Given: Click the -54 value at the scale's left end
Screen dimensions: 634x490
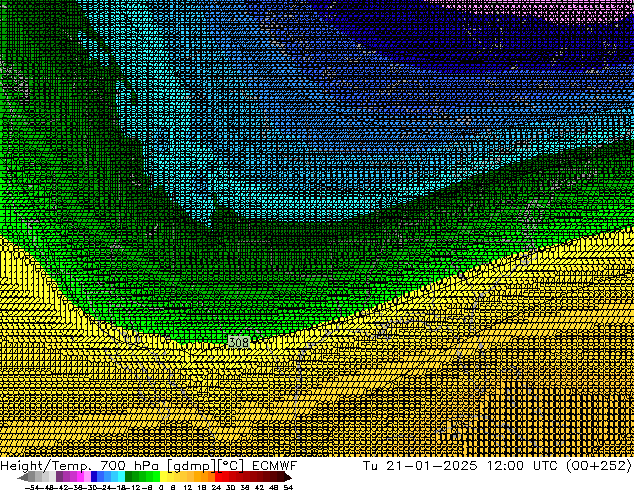Looking at the screenshot, I should 32,488.
